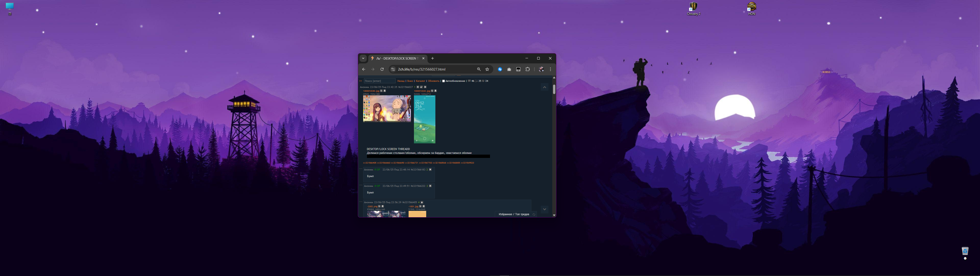Search image 1000010280.jpg with magnifier icon
This screenshot has width=980, height=276.
click(381, 91)
